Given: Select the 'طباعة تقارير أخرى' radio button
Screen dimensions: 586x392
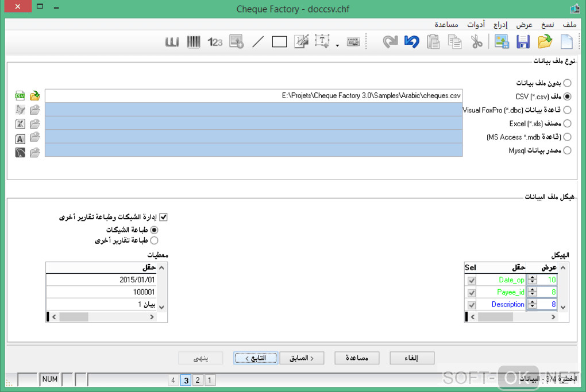Looking at the screenshot, I should [x=154, y=240].
